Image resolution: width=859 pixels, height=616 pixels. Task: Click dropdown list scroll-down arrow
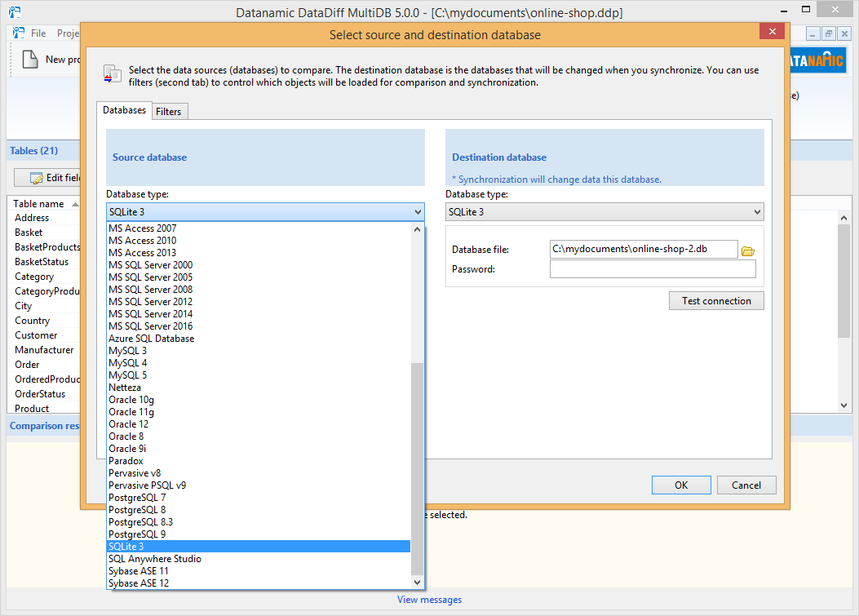(x=418, y=582)
